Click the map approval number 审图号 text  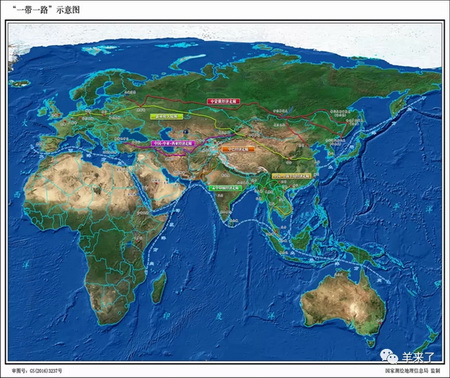click(37, 370)
